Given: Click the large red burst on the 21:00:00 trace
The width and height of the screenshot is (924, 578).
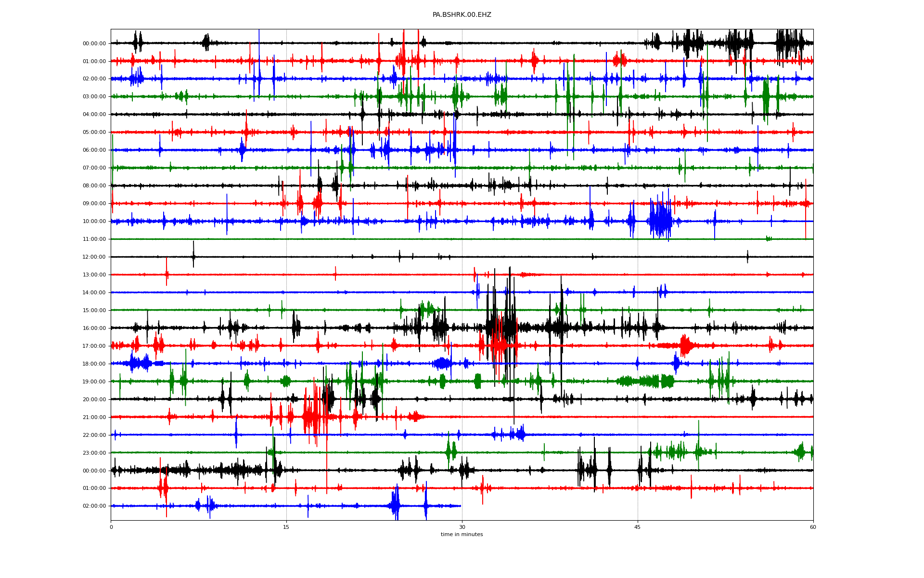Looking at the screenshot, I should point(312,417).
